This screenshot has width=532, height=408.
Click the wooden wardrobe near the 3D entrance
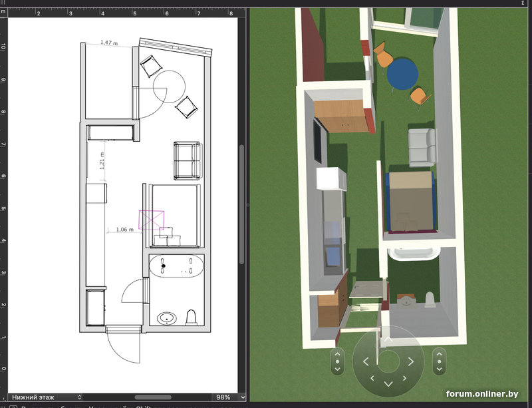pos(332,304)
